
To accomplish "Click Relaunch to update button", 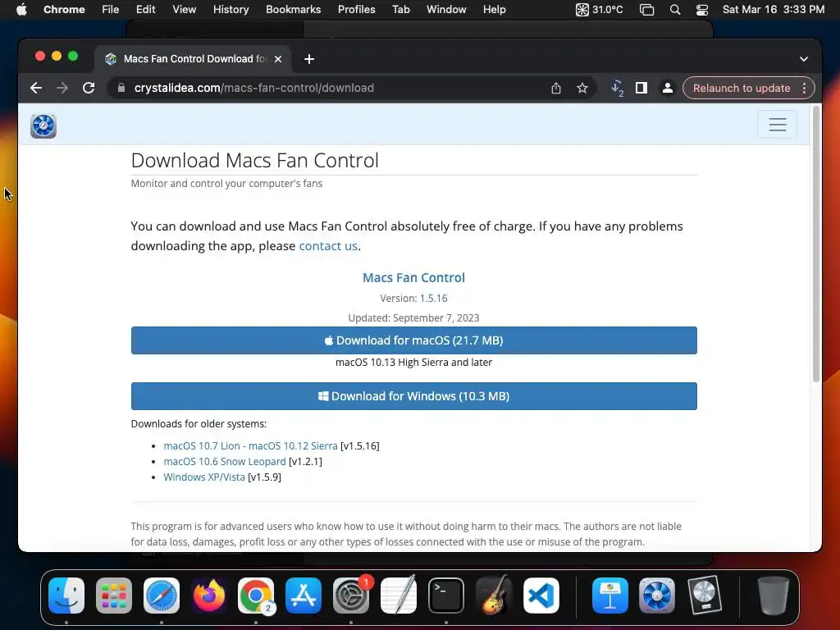I will tap(742, 88).
